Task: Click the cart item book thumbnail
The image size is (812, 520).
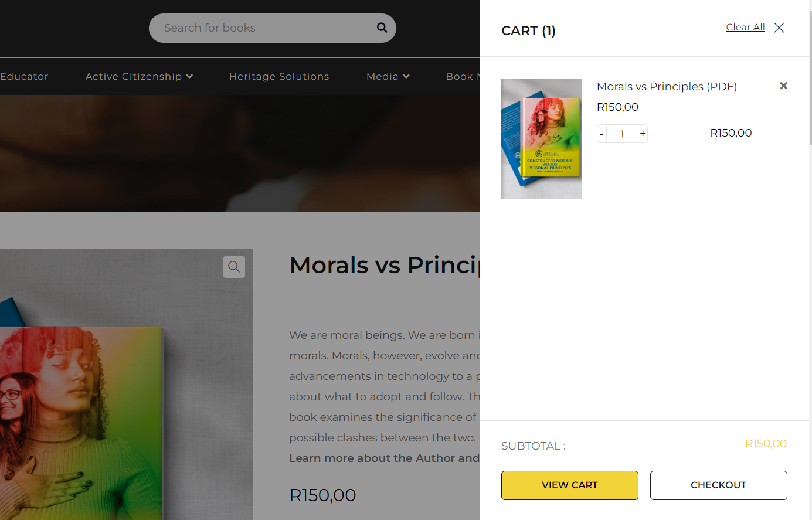Action: pos(542,139)
